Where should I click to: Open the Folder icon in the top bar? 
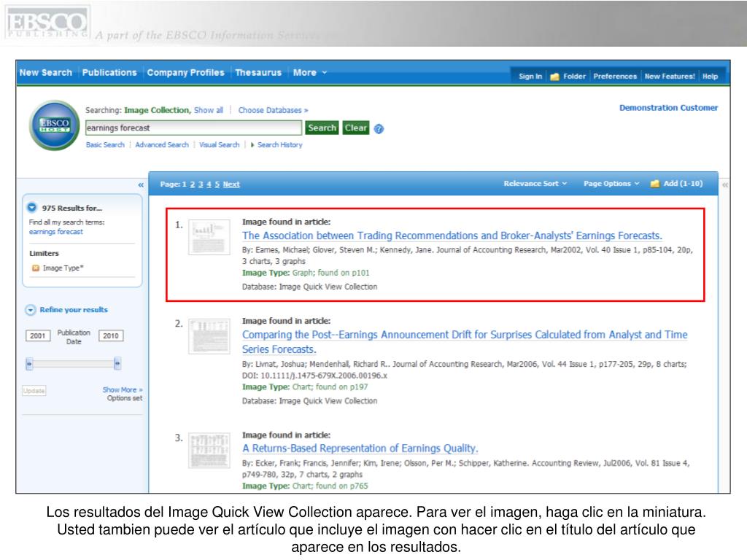coord(554,77)
